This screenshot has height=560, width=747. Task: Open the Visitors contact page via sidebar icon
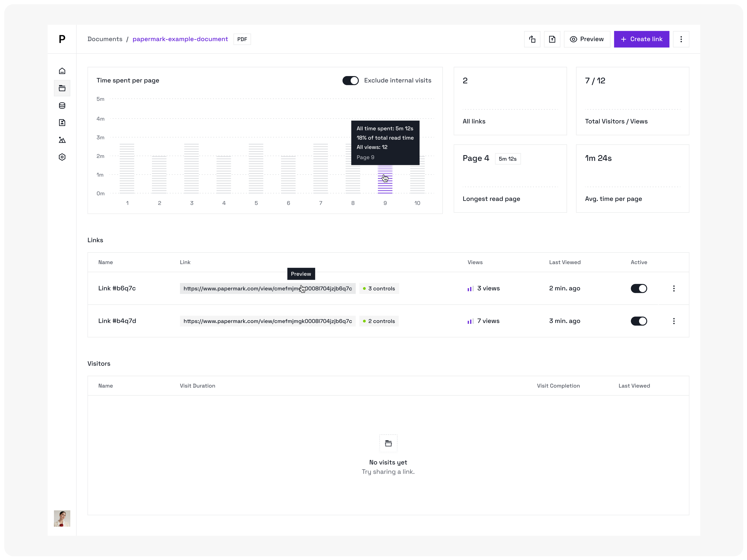62,122
